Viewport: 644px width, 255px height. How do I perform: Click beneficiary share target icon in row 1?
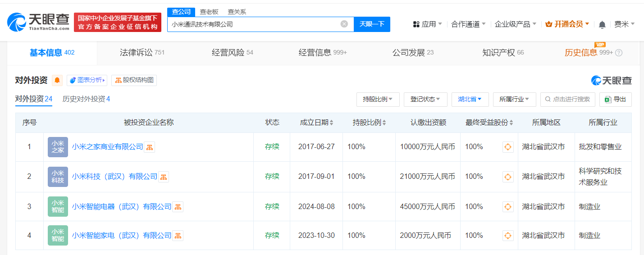click(x=508, y=147)
